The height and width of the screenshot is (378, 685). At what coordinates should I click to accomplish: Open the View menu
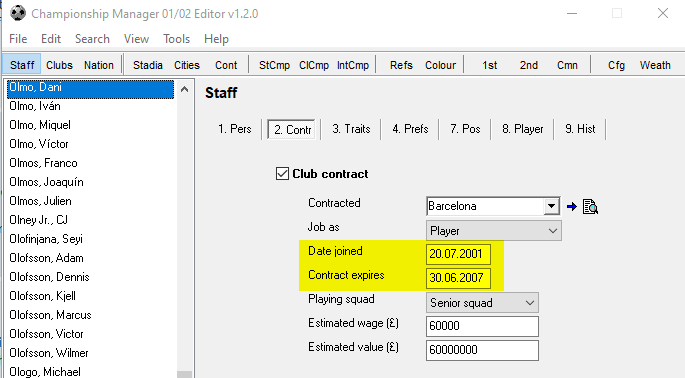(x=136, y=39)
